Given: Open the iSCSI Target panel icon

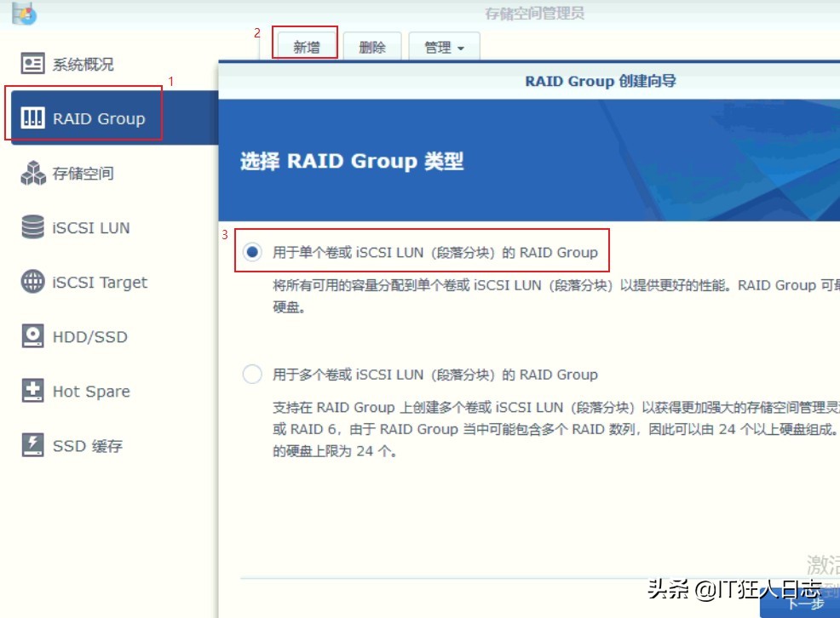Looking at the screenshot, I should [33, 282].
